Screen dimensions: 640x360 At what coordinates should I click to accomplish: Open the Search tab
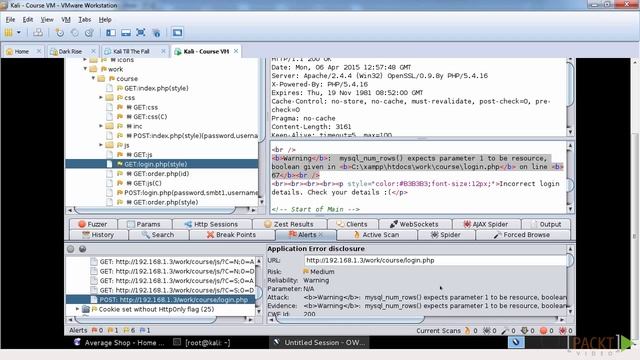[158, 235]
